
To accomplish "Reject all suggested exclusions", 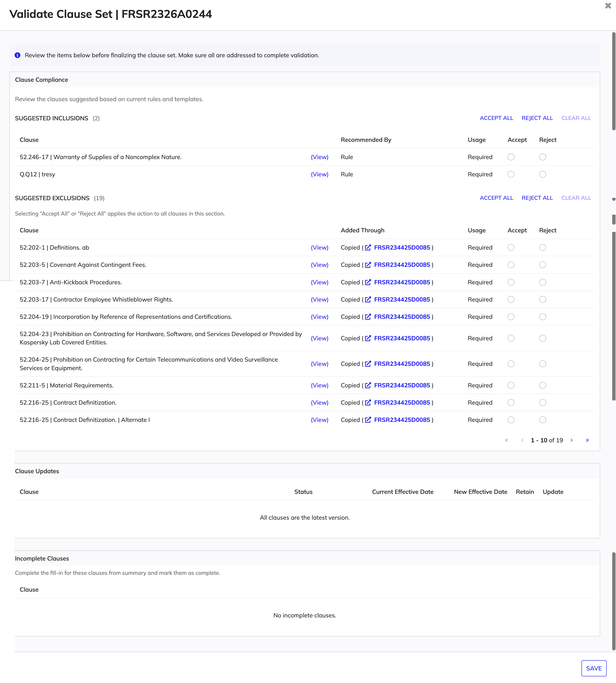I will [x=537, y=198].
